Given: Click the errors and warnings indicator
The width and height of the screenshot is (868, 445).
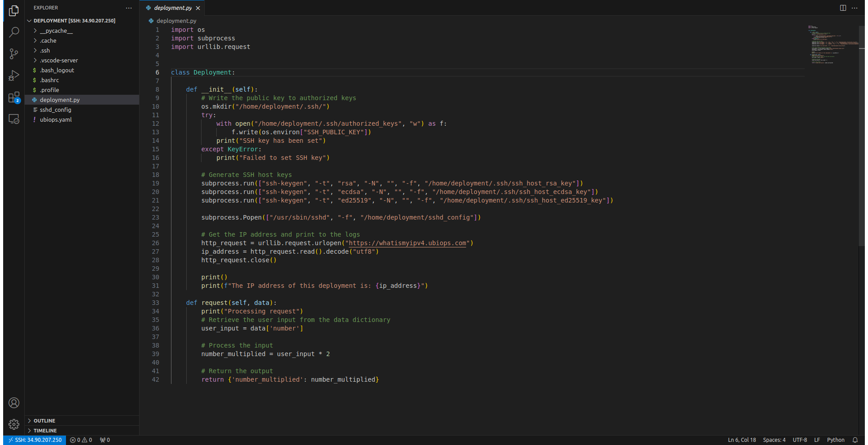Looking at the screenshot, I should click(x=81, y=440).
